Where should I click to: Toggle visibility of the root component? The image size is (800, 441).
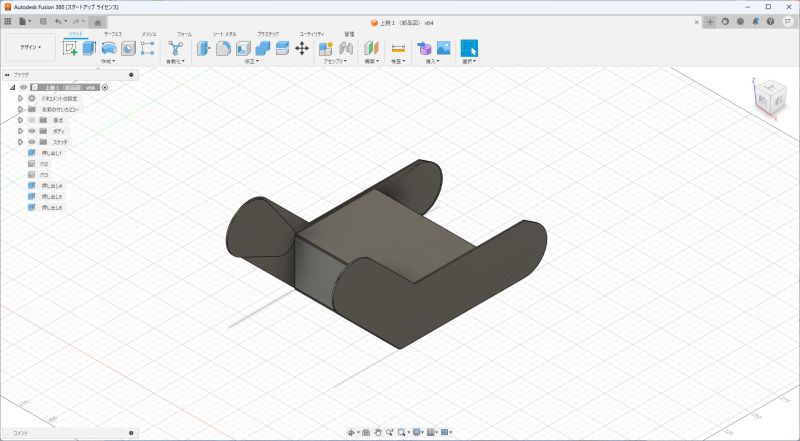click(23, 87)
